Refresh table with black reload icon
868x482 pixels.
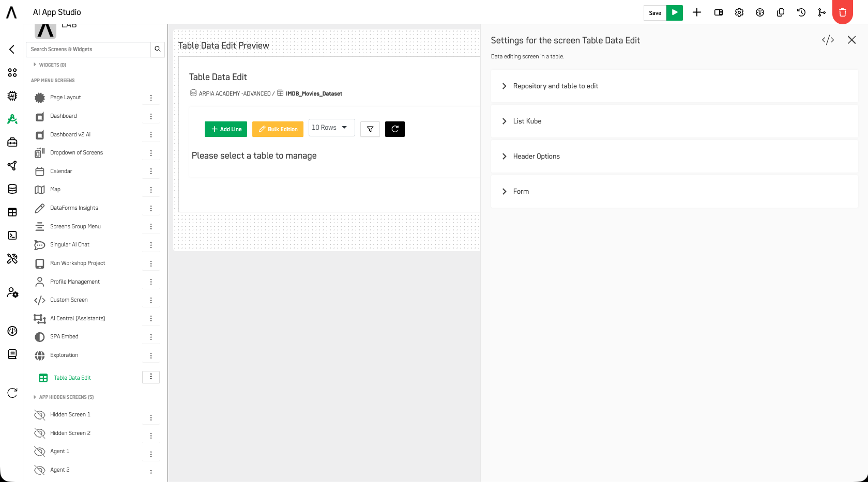(x=395, y=129)
